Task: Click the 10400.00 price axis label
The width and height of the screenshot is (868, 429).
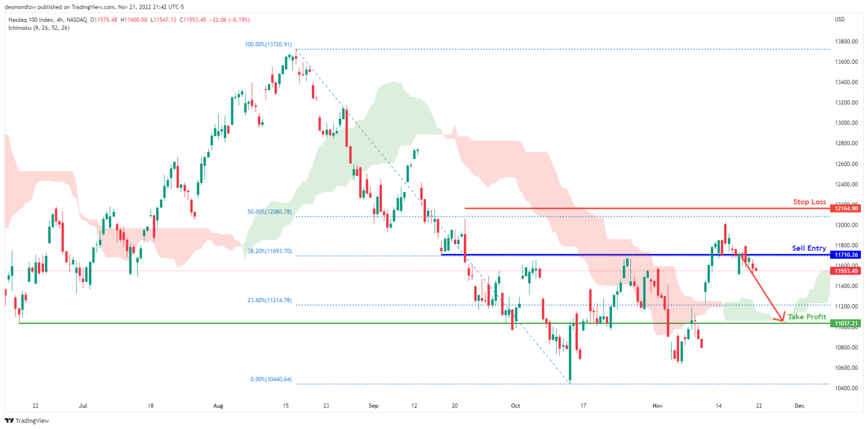Action: click(x=846, y=388)
